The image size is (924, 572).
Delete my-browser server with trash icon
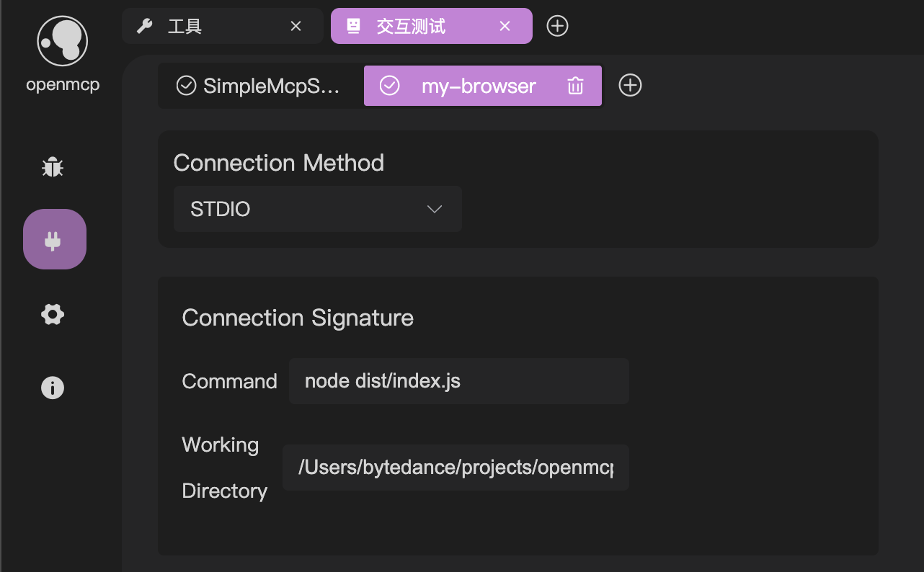[x=575, y=86]
